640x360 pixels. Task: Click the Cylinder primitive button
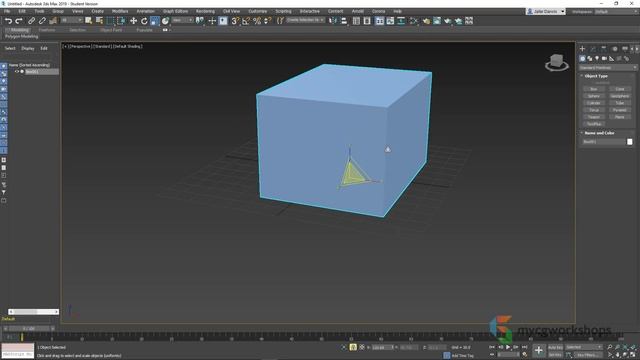[x=594, y=103]
